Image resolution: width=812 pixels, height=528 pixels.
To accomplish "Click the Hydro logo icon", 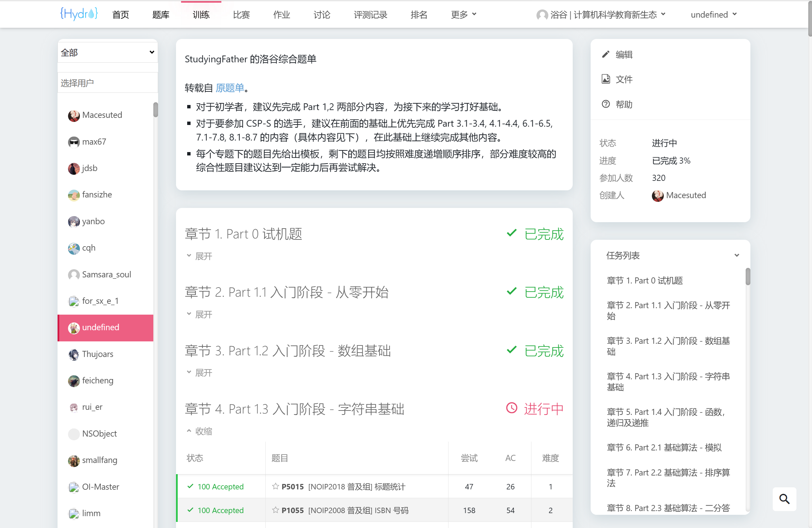I will pyautogui.click(x=79, y=14).
